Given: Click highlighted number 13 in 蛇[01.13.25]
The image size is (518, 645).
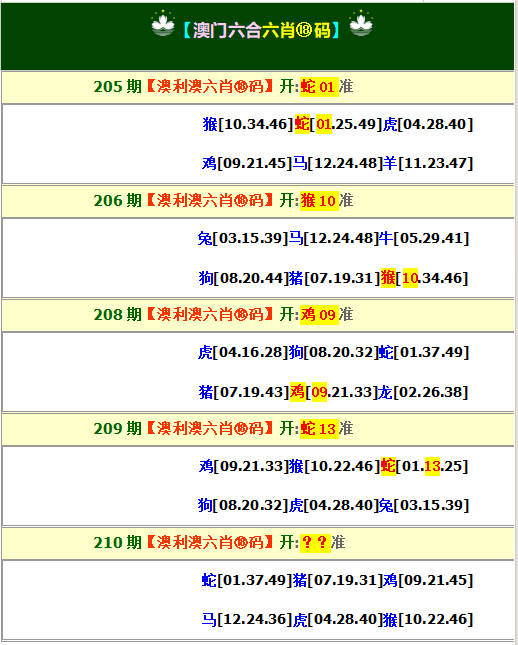Looking at the screenshot, I should point(432,466).
